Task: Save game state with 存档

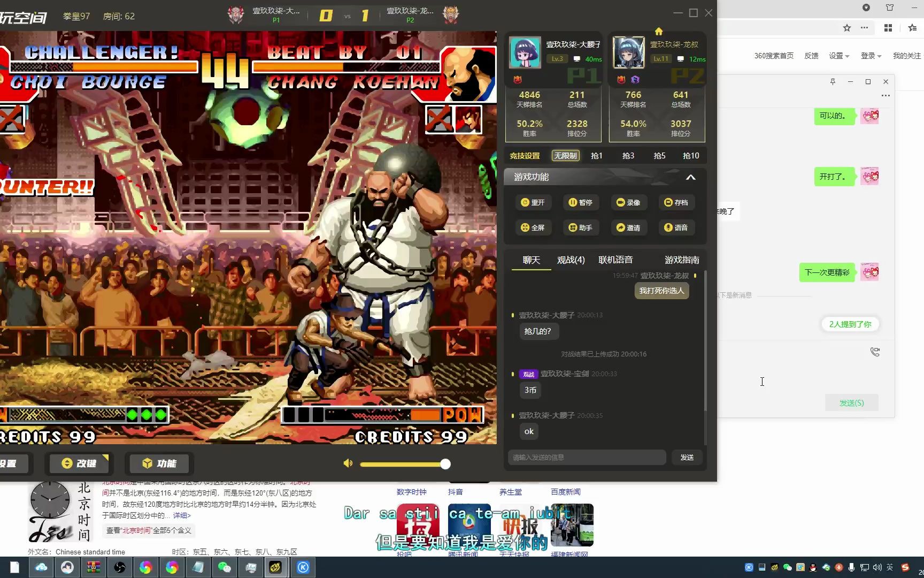Action: (676, 202)
